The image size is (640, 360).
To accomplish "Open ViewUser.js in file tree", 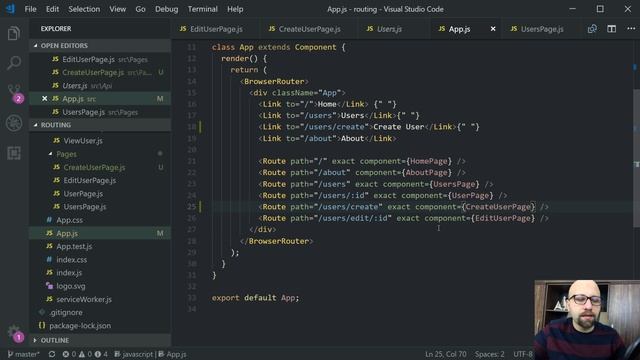I will pos(100,141).
